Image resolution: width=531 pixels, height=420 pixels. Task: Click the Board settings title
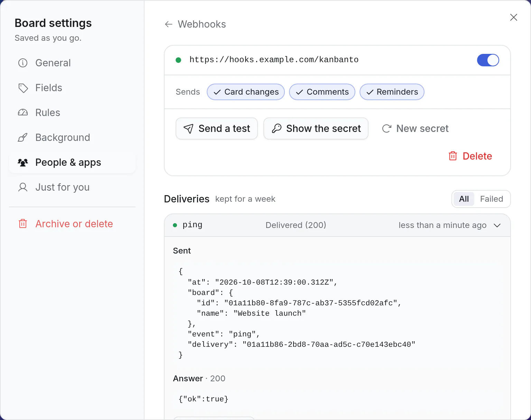point(53,23)
